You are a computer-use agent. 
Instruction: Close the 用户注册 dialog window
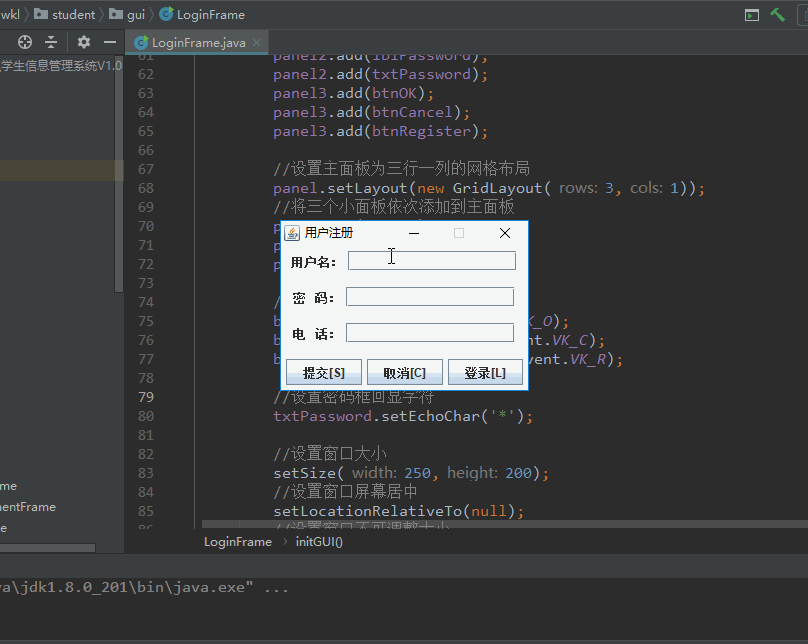point(505,233)
